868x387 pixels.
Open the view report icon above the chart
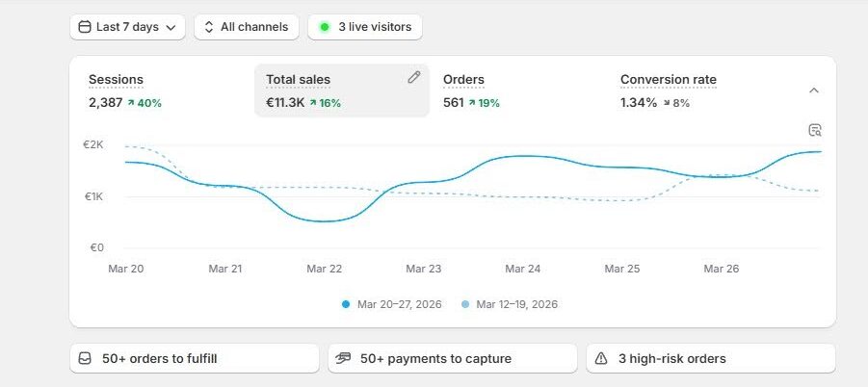(x=815, y=130)
